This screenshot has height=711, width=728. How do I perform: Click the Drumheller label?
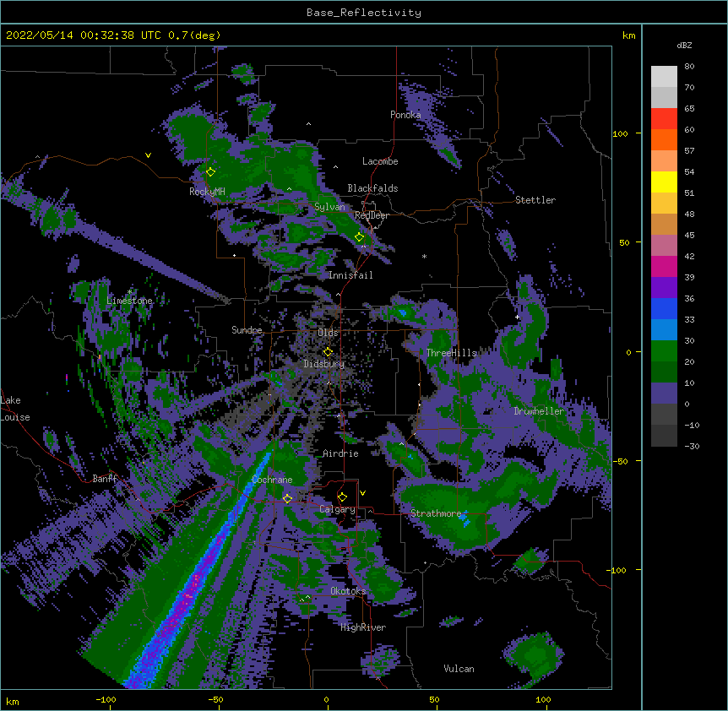coord(539,411)
